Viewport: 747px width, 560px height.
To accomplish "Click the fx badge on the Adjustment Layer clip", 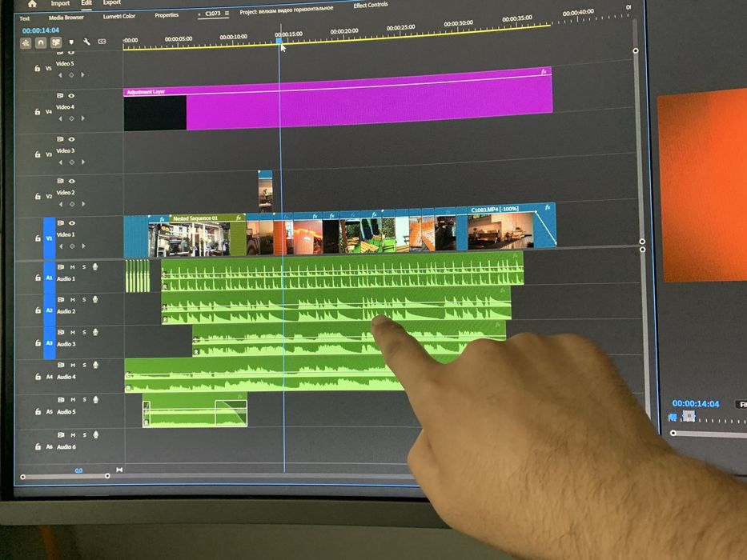I will click(x=544, y=72).
